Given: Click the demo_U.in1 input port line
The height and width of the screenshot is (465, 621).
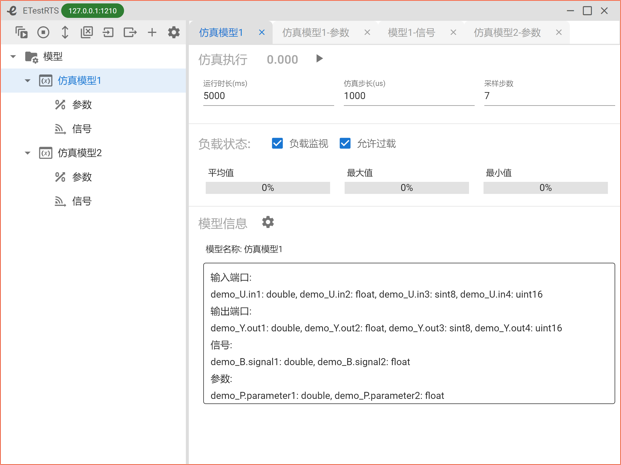Looking at the screenshot, I should (376, 294).
